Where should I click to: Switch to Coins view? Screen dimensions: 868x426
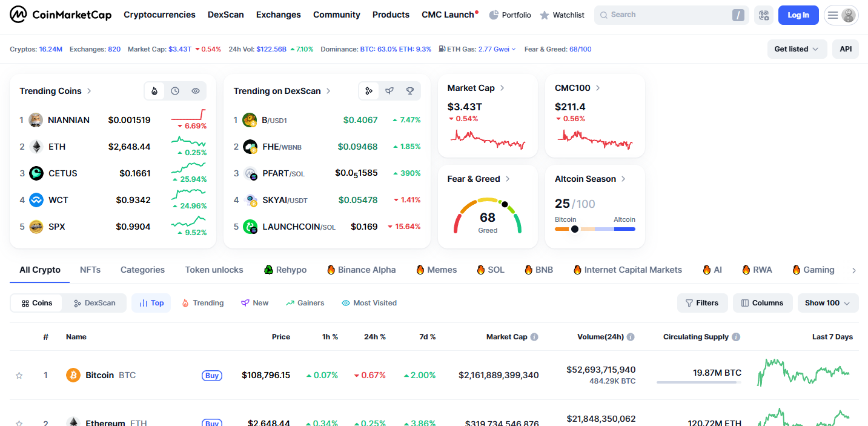[x=37, y=303]
